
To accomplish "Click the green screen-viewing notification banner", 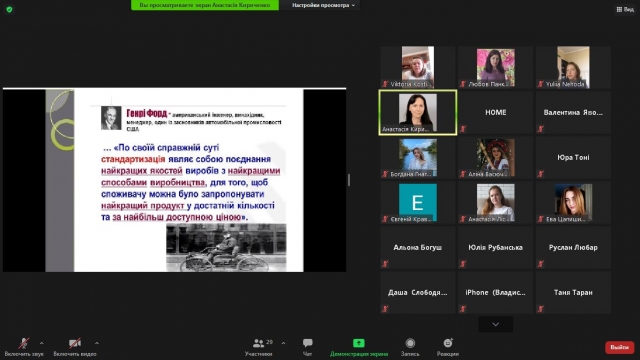I will (204, 5).
